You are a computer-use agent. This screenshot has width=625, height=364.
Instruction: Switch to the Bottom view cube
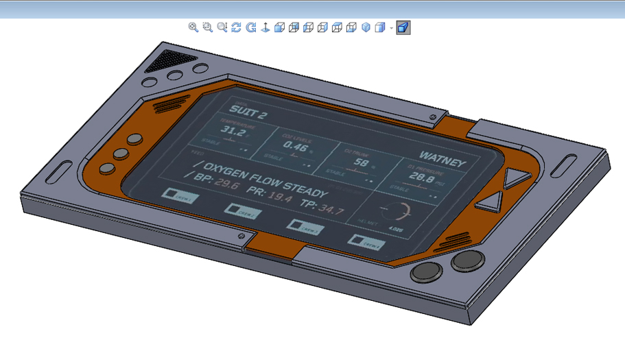coord(351,27)
